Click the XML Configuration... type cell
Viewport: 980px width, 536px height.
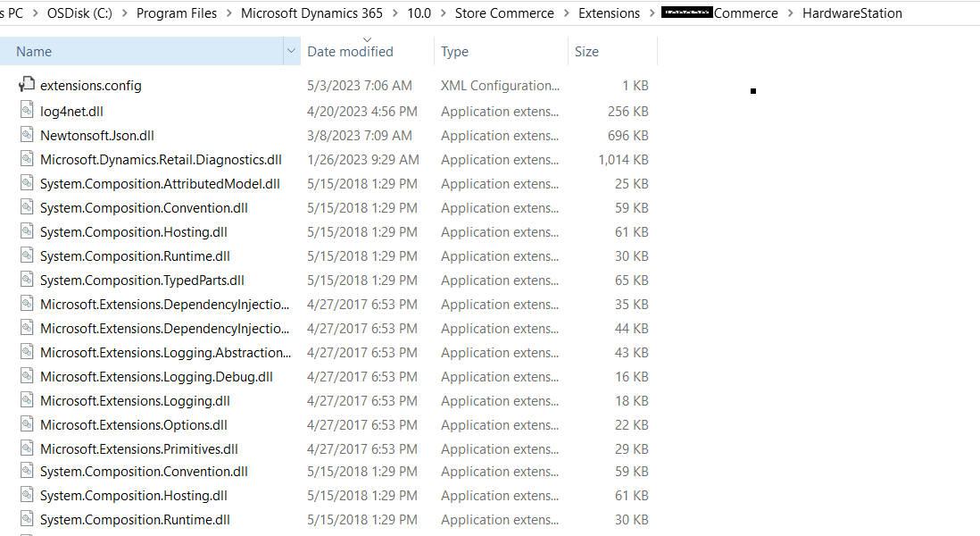(500, 86)
